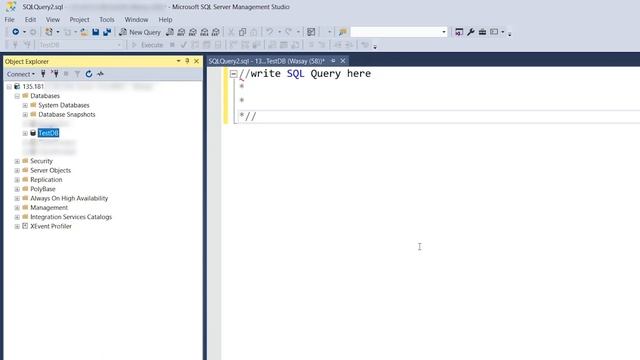This screenshot has height=360, width=640.
Task: Click the Solution Explorer window icon
Action: point(459,32)
